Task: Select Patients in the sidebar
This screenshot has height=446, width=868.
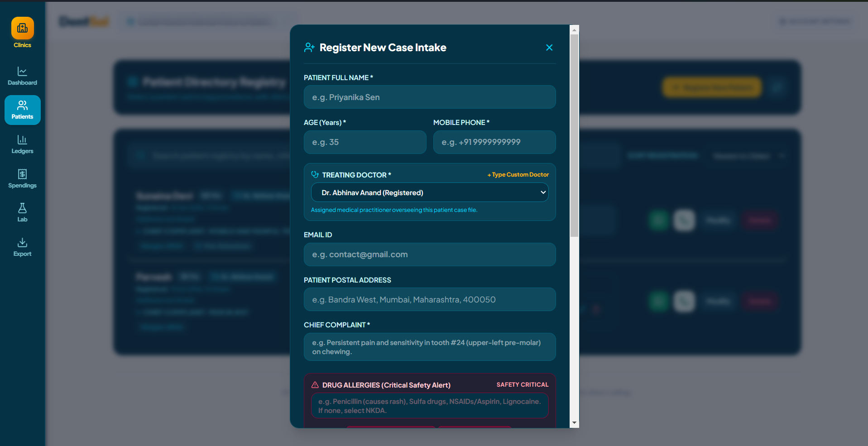Action: click(x=22, y=110)
